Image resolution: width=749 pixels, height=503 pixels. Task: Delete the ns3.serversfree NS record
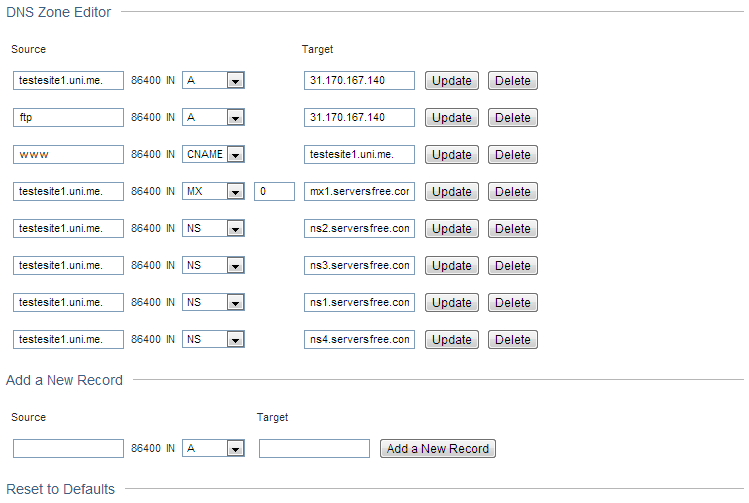tap(513, 266)
